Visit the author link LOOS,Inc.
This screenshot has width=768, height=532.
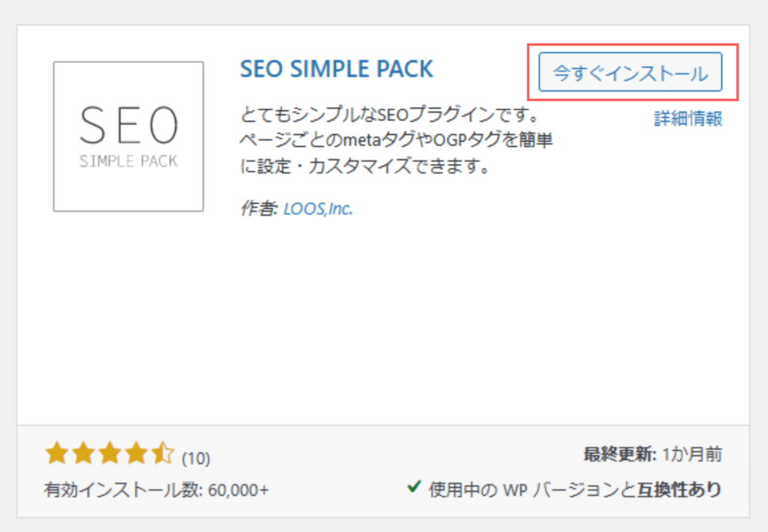click(x=318, y=209)
